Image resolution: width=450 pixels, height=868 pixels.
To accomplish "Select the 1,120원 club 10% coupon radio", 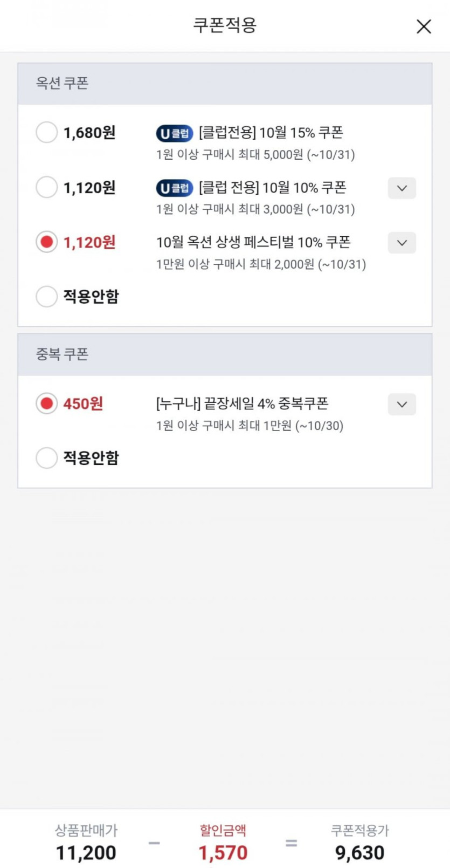I will pyautogui.click(x=46, y=188).
